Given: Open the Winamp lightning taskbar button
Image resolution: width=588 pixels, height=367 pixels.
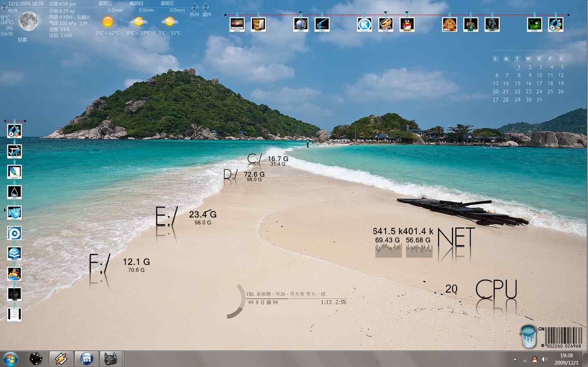Looking at the screenshot, I should point(61,359).
